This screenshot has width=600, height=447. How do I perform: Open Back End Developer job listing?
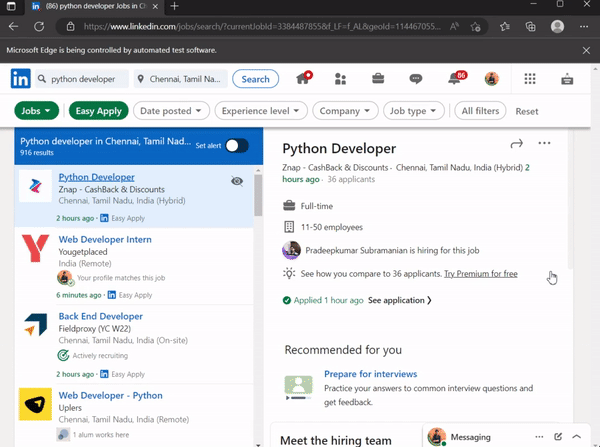[x=101, y=316]
